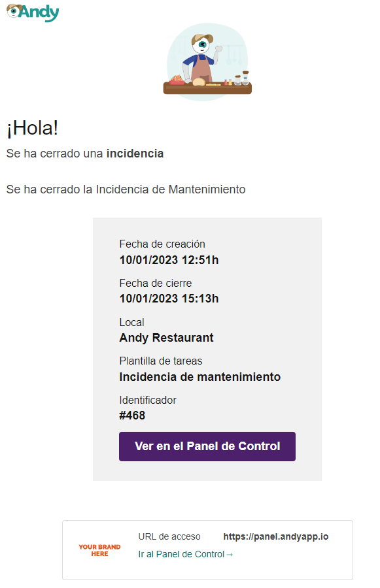Click the Incidencia de Mantenimiento closed message
The height and width of the screenshot is (588, 380).
(126, 189)
